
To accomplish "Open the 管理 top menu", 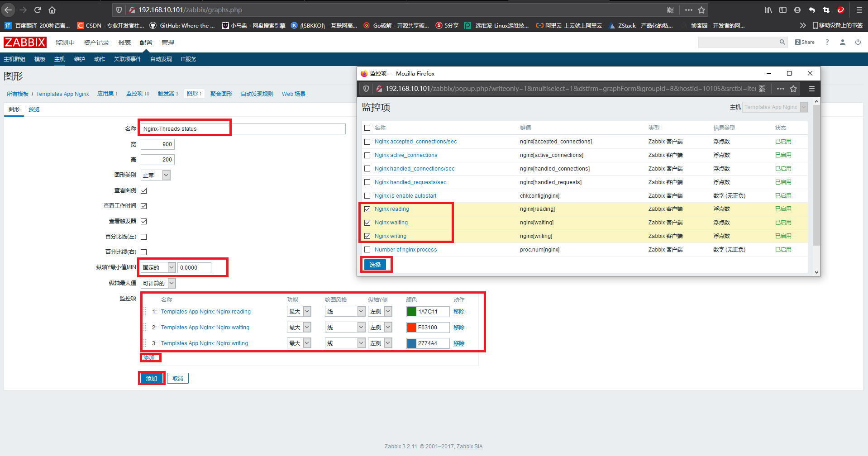I will pos(168,43).
